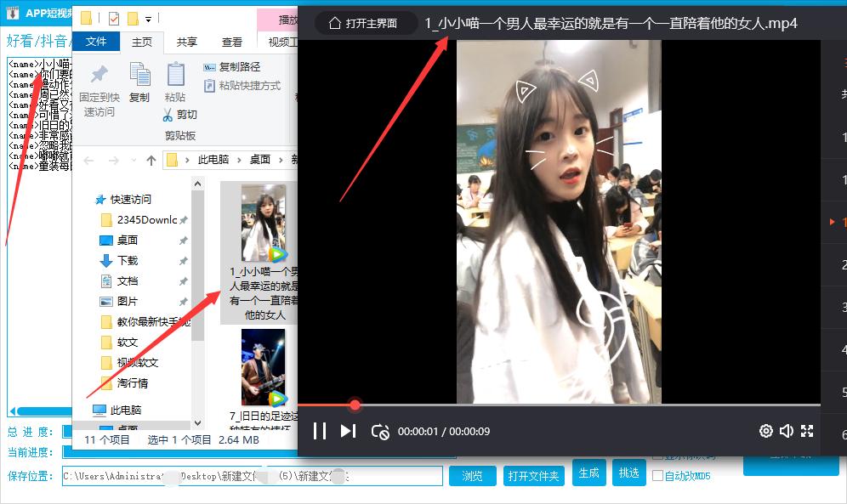Image resolution: width=847 pixels, height=504 pixels.
Task: Expand the chevron after 桌面 in address bar
Action: click(x=281, y=161)
